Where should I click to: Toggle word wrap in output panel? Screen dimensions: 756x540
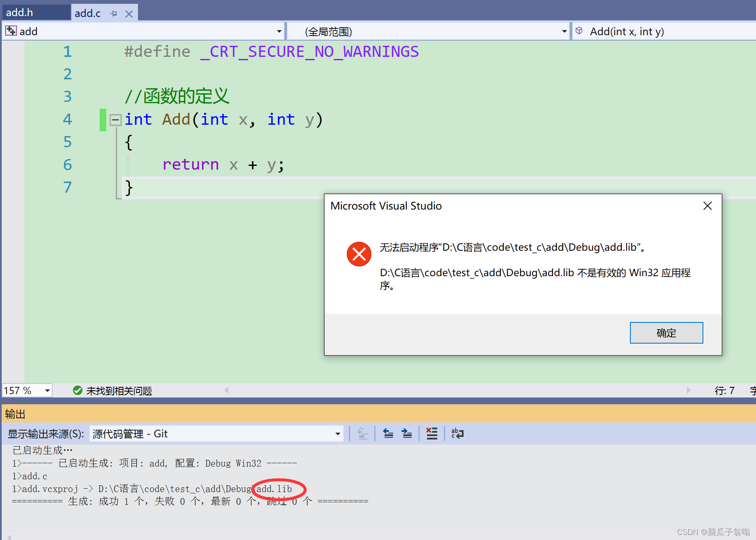point(457,434)
